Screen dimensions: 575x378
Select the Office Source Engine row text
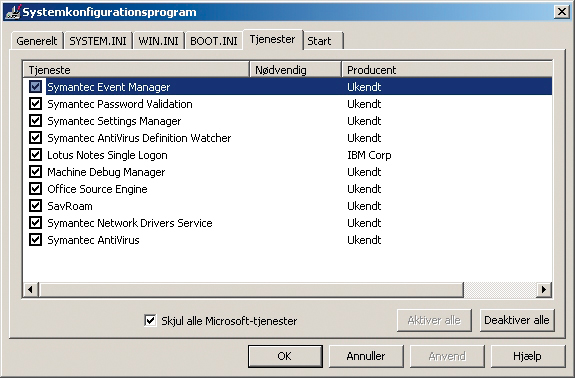coord(98,189)
